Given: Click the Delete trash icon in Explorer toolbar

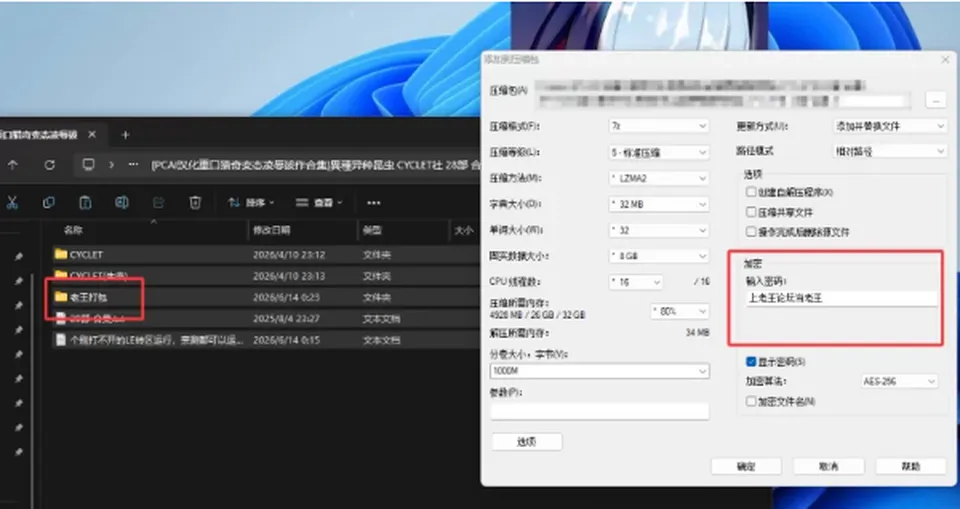Looking at the screenshot, I should pyautogui.click(x=195, y=203).
